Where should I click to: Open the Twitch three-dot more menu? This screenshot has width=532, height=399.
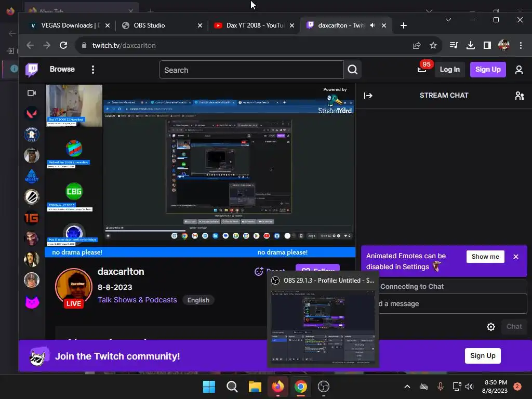pyautogui.click(x=93, y=70)
